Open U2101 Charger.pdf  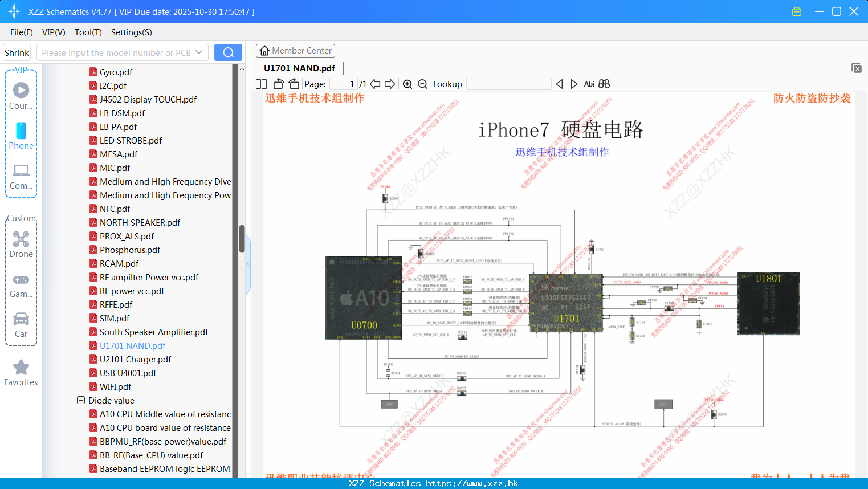point(135,359)
